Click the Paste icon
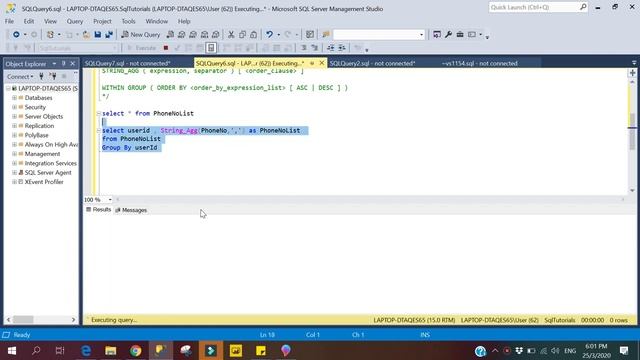This screenshot has height=360, width=640. pos(253,35)
